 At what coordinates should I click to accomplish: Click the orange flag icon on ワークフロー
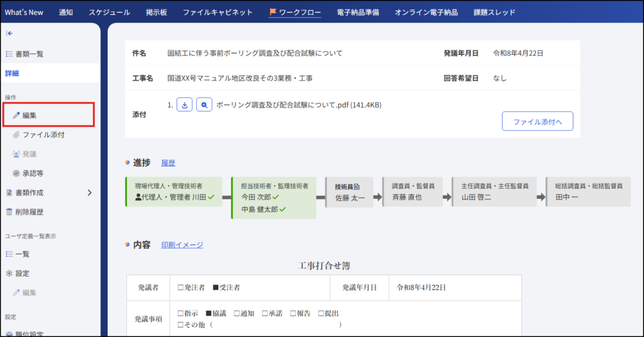[x=273, y=12]
